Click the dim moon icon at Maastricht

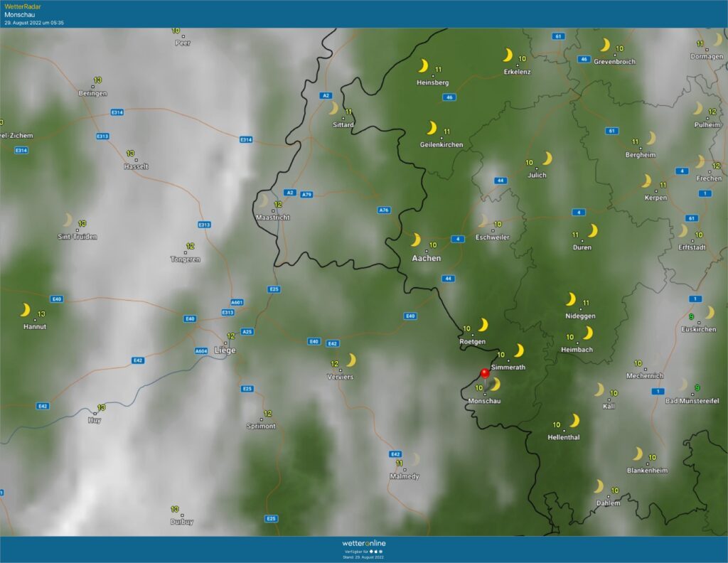click(264, 200)
